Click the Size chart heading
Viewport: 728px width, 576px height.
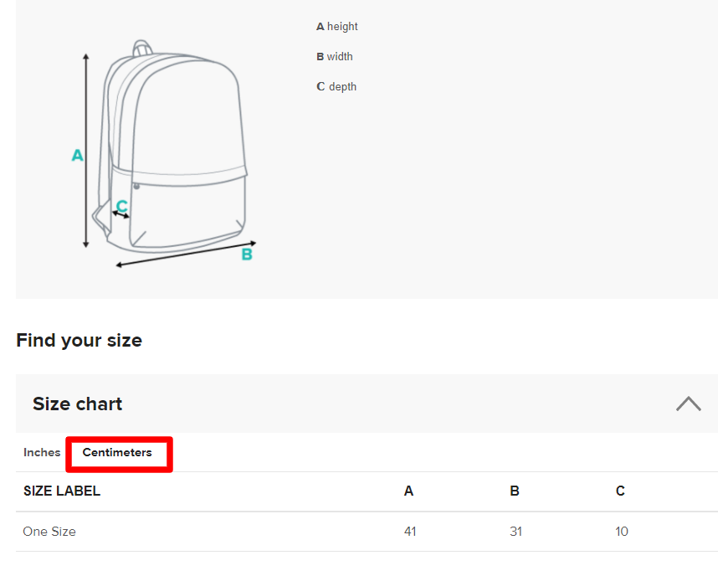click(78, 404)
